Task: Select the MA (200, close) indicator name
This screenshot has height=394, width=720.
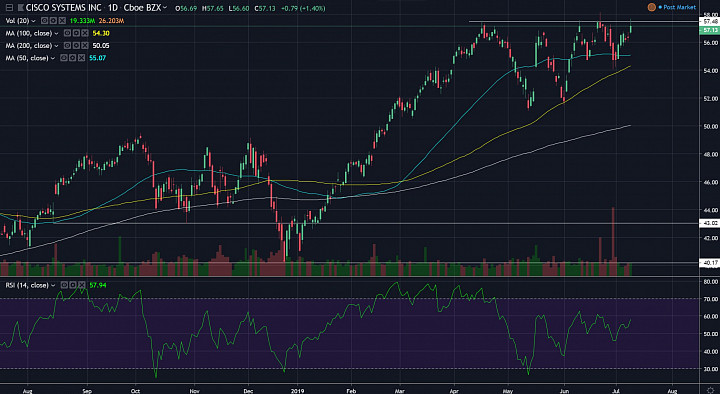Action: click(29, 45)
